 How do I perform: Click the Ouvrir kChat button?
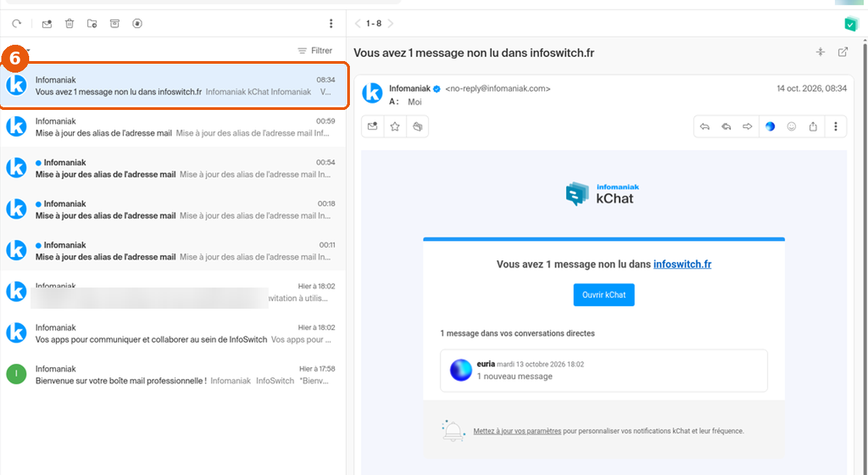point(604,295)
